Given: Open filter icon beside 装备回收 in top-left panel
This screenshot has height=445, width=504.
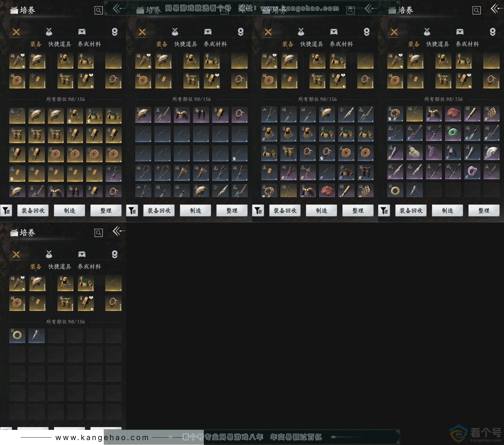Looking at the screenshot, I should [x=6, y=210].
